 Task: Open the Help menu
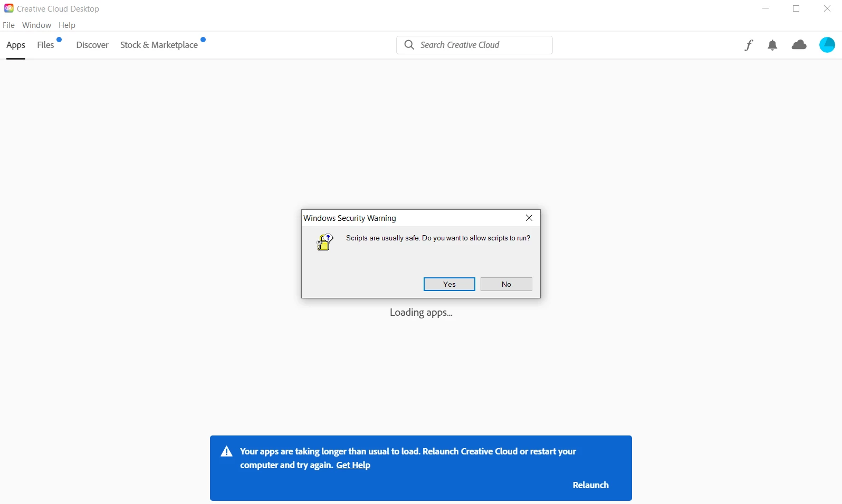click(67, 25)
